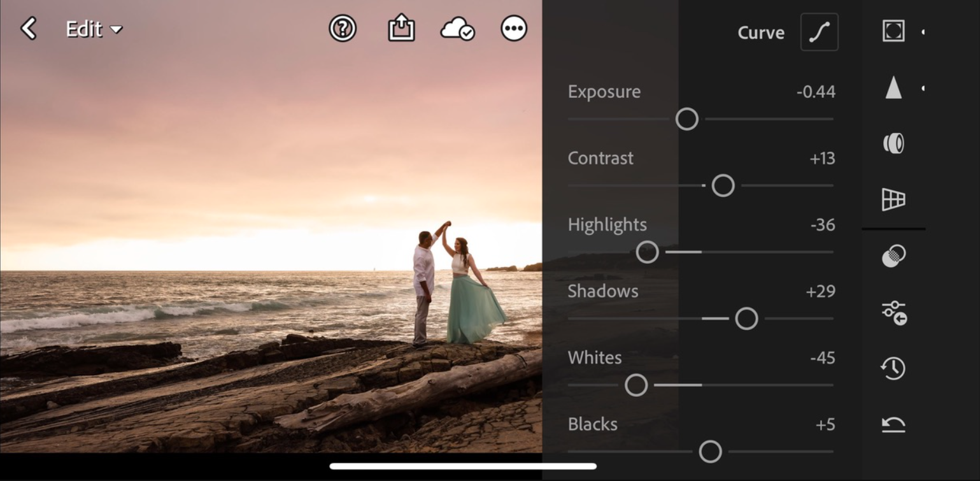Open the help question mark icon
This screenshot has height=481, width=980.
click(343, 29)
